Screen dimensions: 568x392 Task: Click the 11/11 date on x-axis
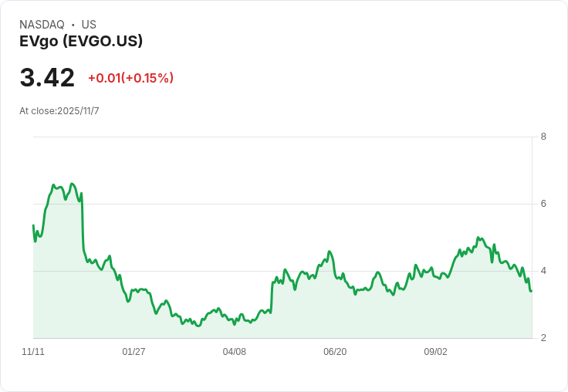(33, 352)
